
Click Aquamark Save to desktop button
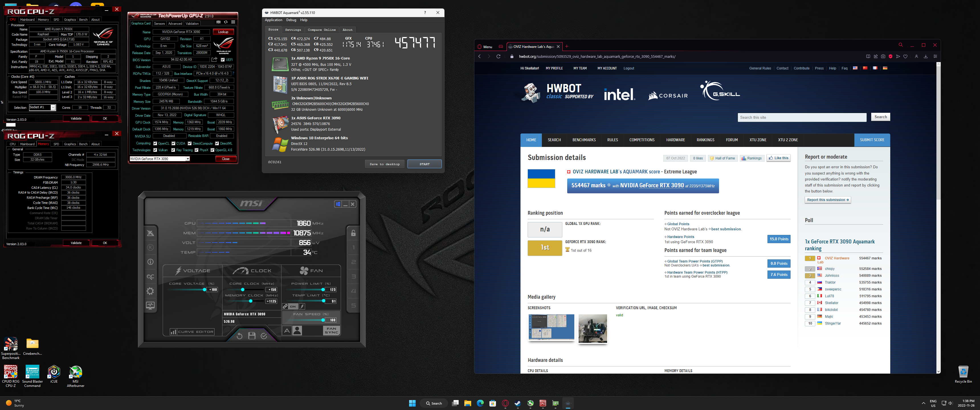(x=384, y=164)
